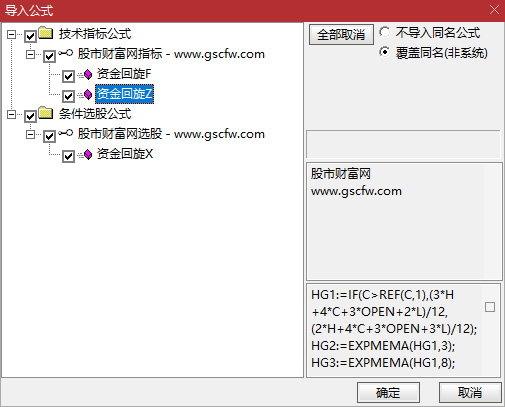This screenshot has height=407, width=505.
Task: Toggle the 资金回旋Z checkbox
Action: [x=68, y=96]
